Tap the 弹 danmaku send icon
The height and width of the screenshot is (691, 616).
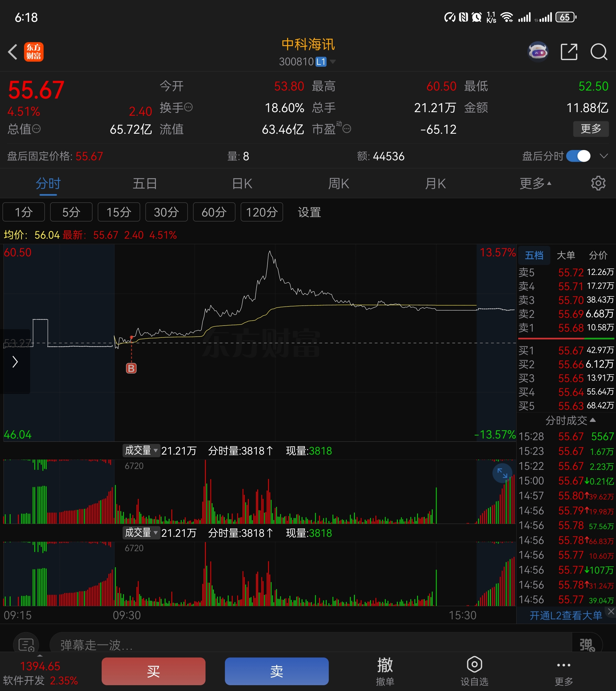click(x=587, y=645)
